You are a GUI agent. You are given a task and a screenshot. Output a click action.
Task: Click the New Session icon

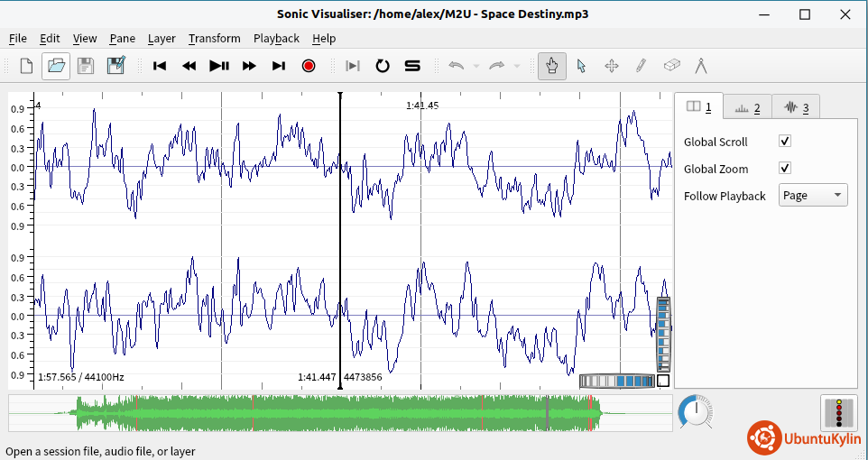(26, 66)
